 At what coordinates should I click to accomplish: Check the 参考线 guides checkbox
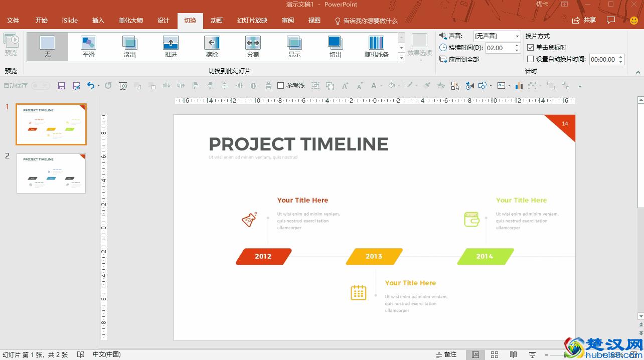[281, 86]
